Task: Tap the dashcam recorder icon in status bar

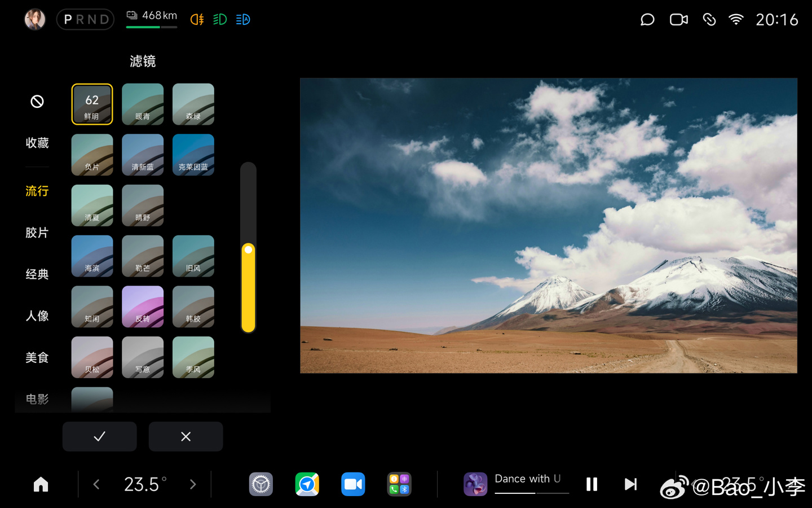Action: click(x=678, y=20)
